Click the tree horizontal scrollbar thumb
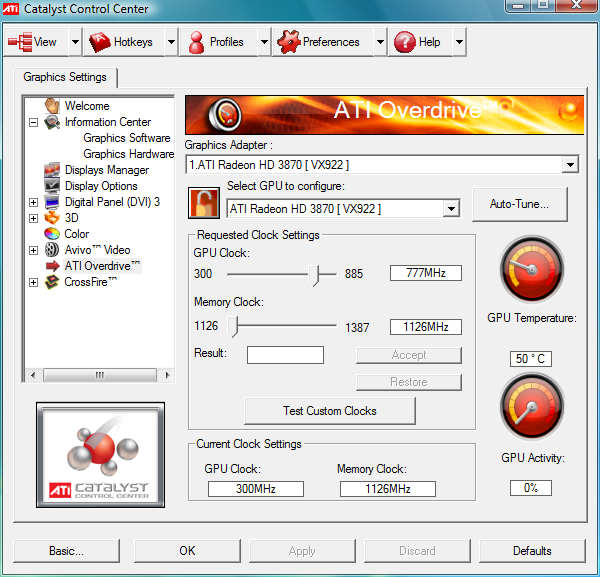 coord(100,375)
